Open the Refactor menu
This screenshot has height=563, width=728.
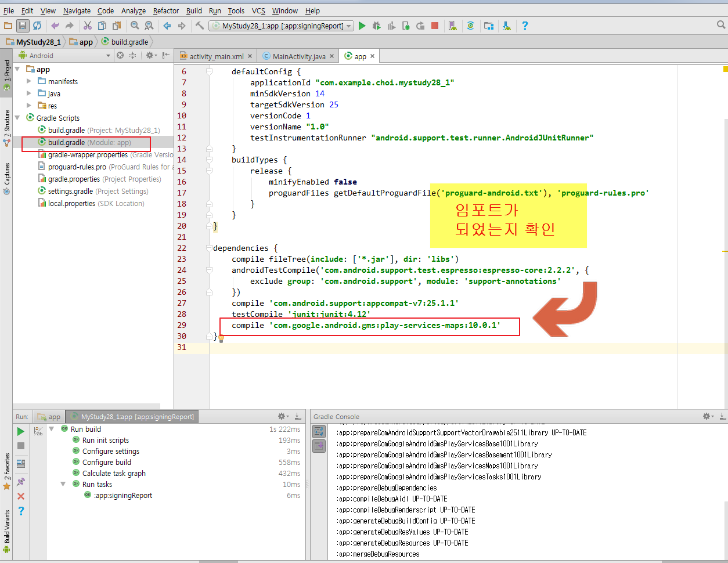(166, 10)
